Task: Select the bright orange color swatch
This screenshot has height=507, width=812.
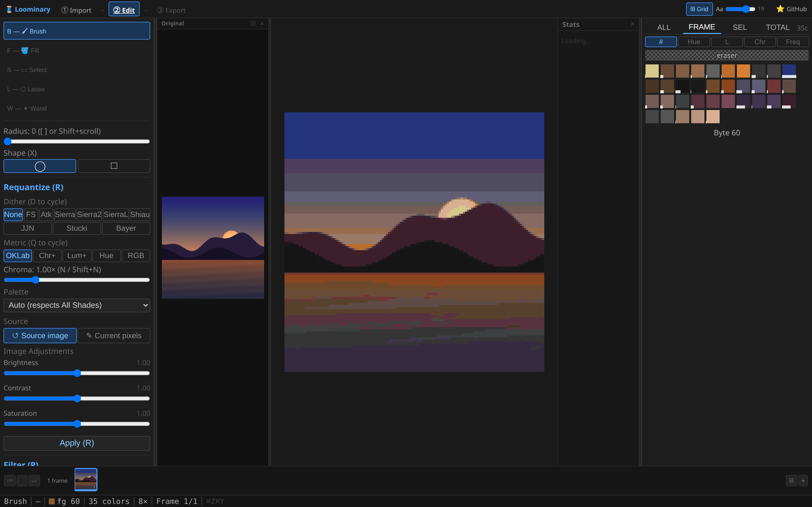Action: [743, 71]
